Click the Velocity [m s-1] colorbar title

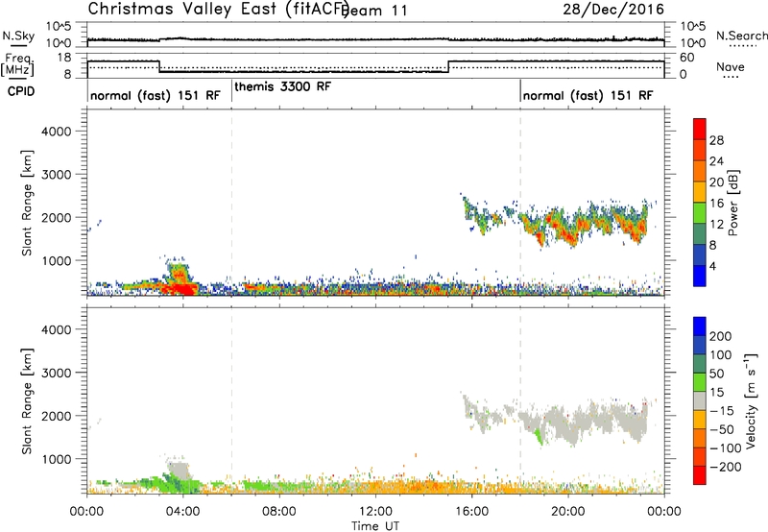coord(751,400)
